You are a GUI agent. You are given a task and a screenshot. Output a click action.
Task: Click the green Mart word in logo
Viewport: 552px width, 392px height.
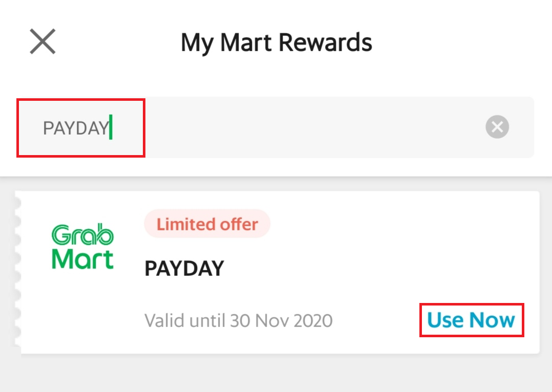82,259
